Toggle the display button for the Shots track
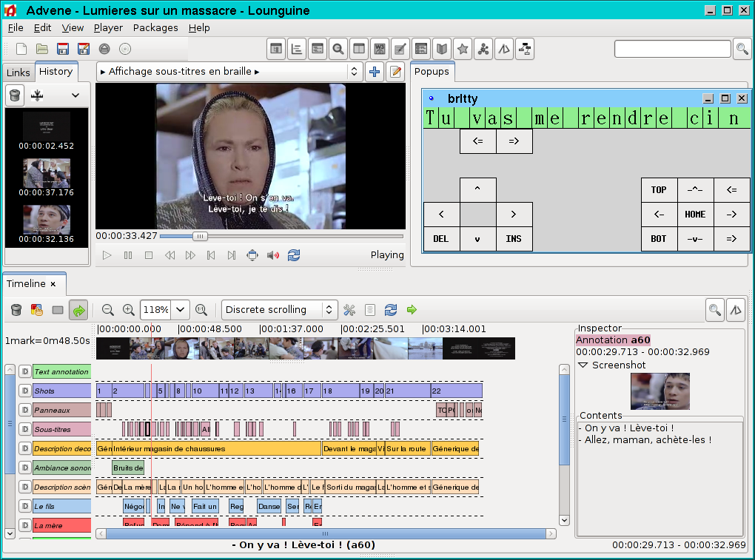 [24, 391]
